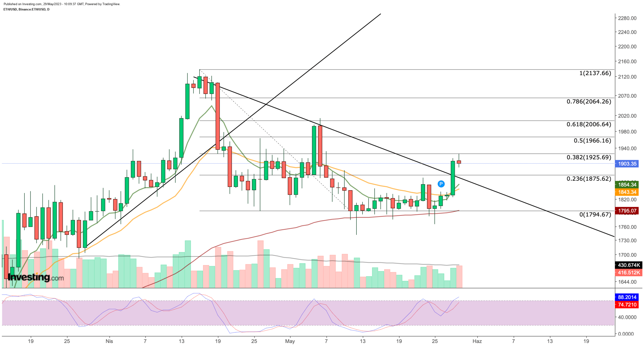Click the 2160.00 price axis tick
This screenshot has width=644, height=346.
(x=627, y=61)
